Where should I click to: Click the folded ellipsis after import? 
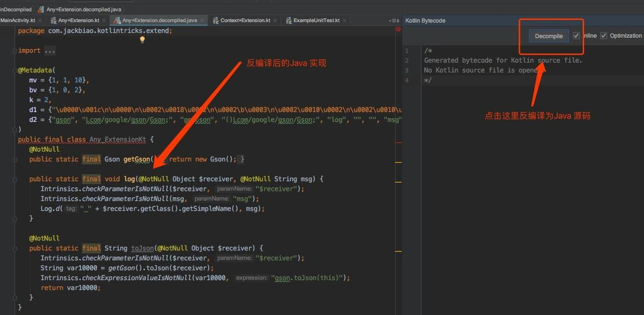(x=50, y=51)
